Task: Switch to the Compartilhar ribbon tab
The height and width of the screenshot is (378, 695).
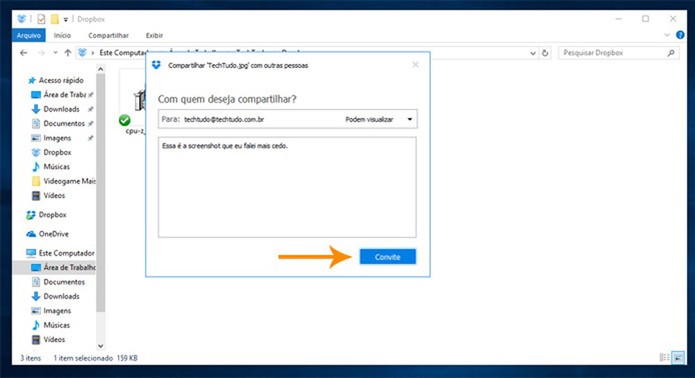Action: (108, 35)
